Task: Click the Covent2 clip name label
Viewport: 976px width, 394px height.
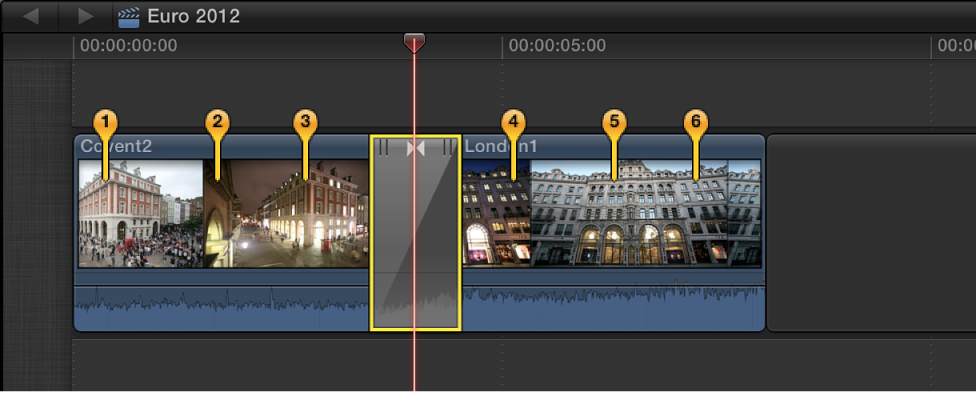Action: (x=116, y=146)
